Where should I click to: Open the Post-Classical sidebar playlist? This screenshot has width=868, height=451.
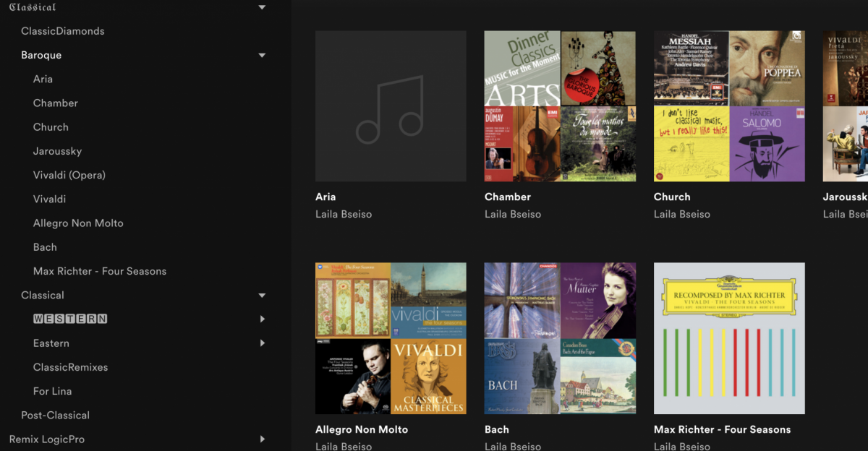[56, 415]
